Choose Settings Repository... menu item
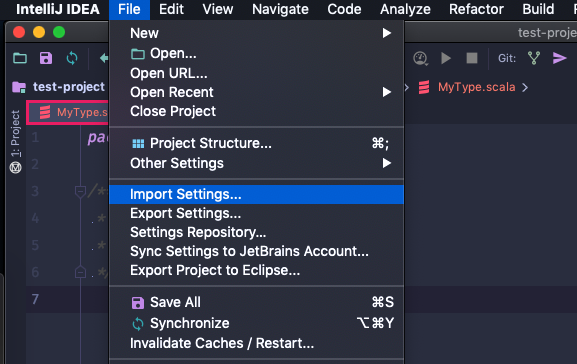 [256, 232]
